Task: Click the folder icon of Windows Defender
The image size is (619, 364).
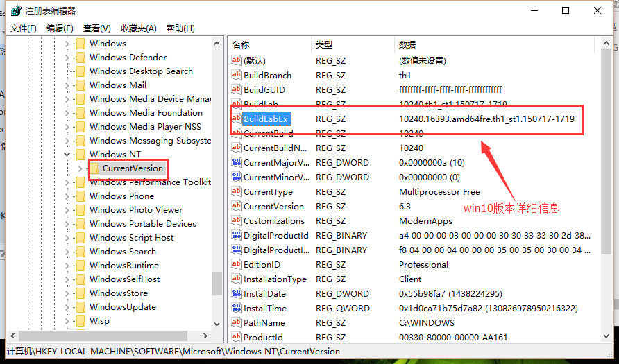Action: click(x=80, y=58)
